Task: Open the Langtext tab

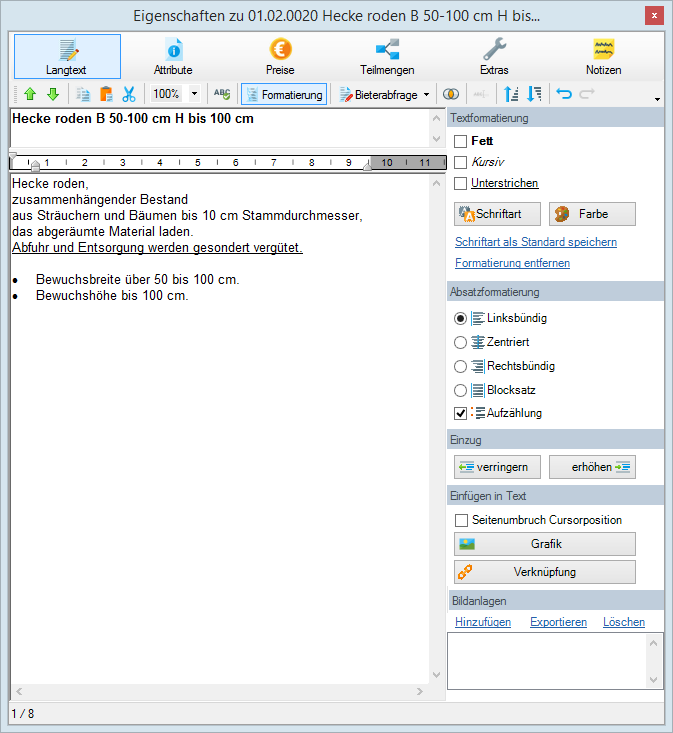Action: tap(67, 57)
